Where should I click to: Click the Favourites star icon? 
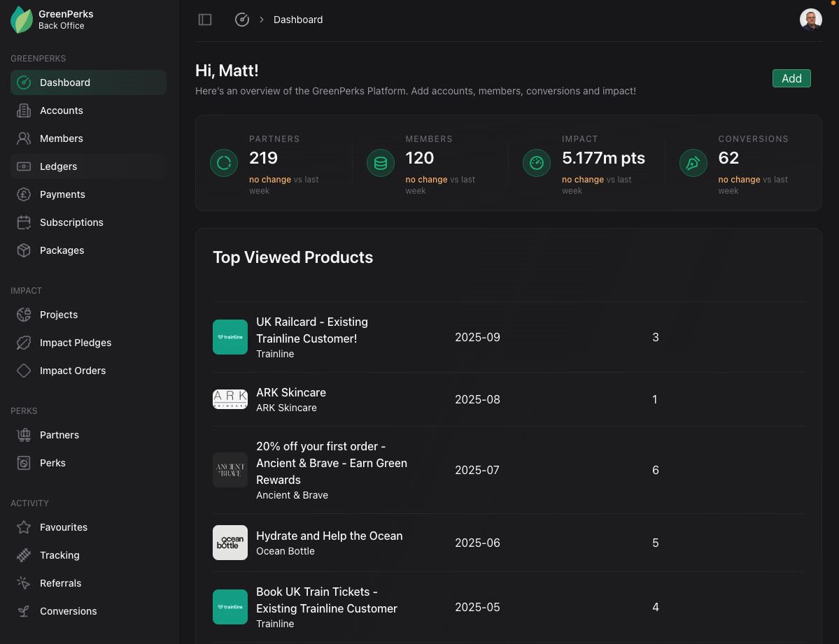click(24, 527)
